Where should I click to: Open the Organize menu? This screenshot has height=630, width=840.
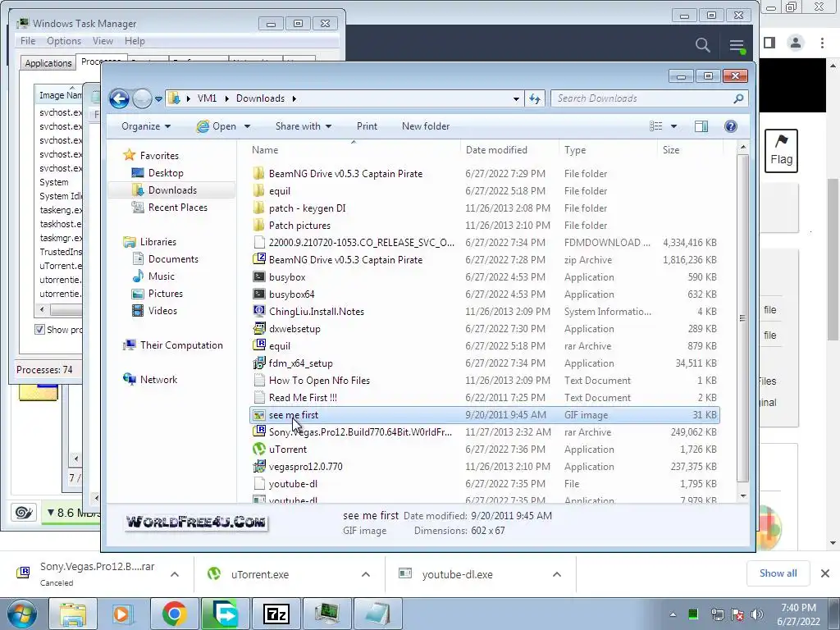pyautogui.click(x=146, y=126)
